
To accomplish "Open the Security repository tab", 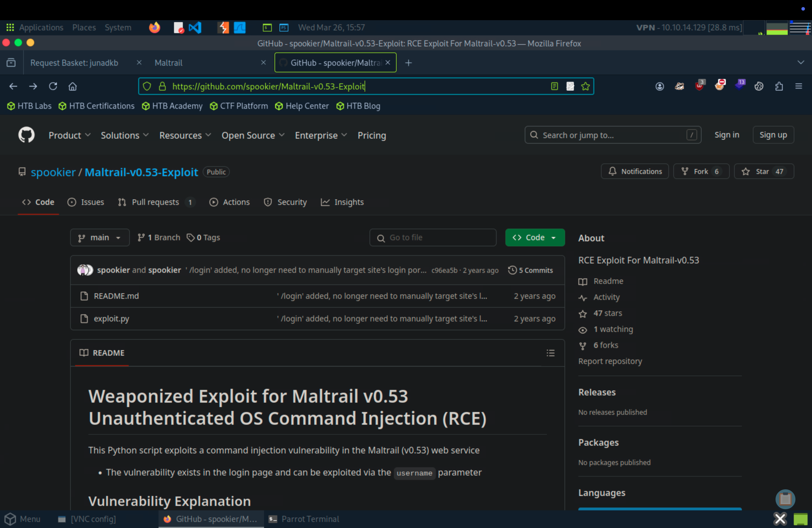I will 285,202.
